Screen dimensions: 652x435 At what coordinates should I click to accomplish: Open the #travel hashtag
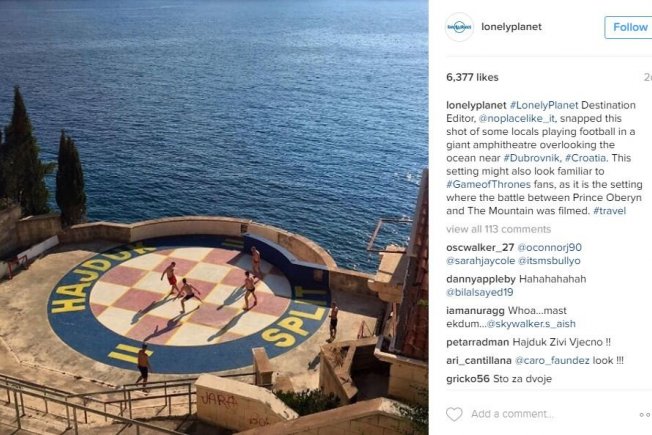[x=610, y=211]
